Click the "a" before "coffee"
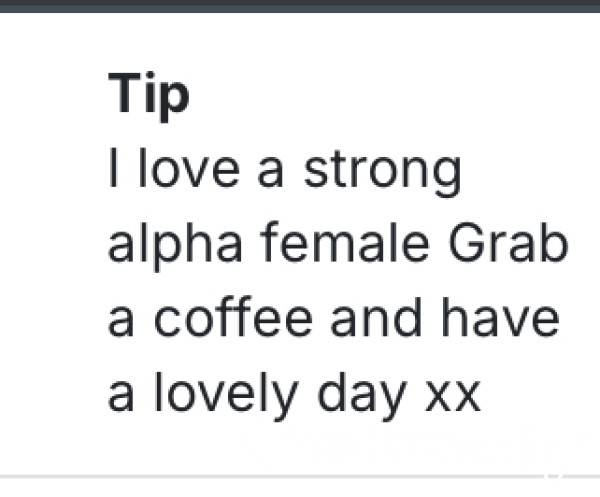The height and width of the screenshot is (497, 600). click(x=121, y=322)
